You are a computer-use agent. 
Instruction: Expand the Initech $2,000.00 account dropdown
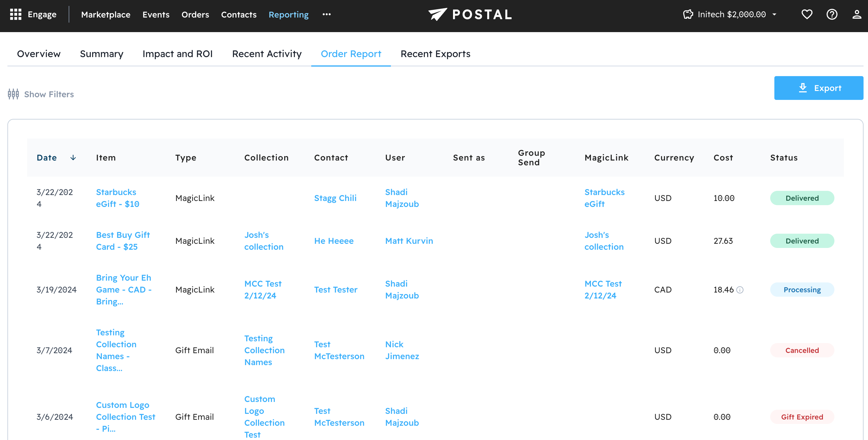pyautogui.click(x=775, y=15)
